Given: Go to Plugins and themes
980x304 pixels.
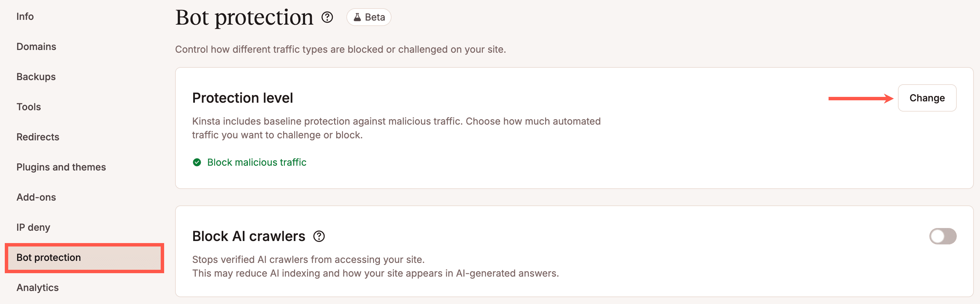Looking at the screenshot, I should coord(61,167).
